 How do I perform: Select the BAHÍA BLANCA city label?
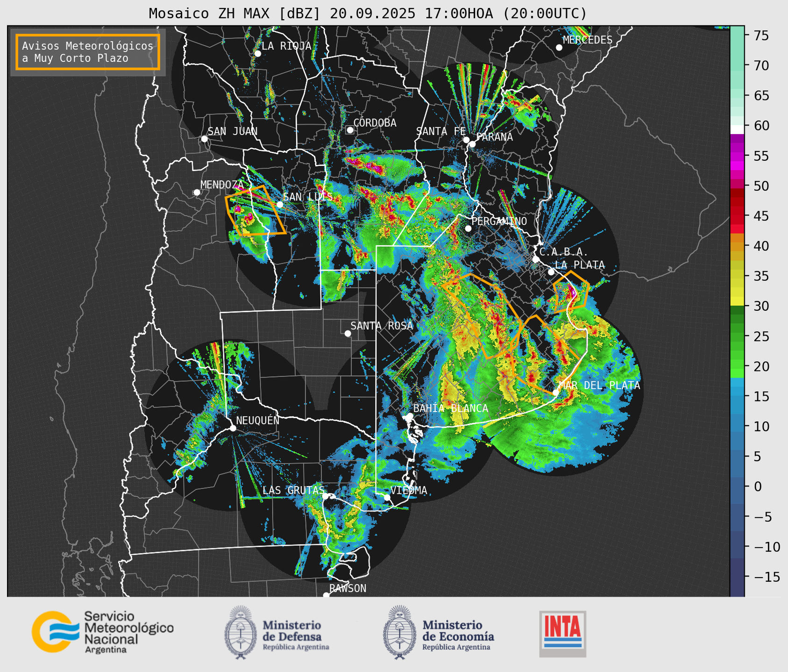[451, 408]
